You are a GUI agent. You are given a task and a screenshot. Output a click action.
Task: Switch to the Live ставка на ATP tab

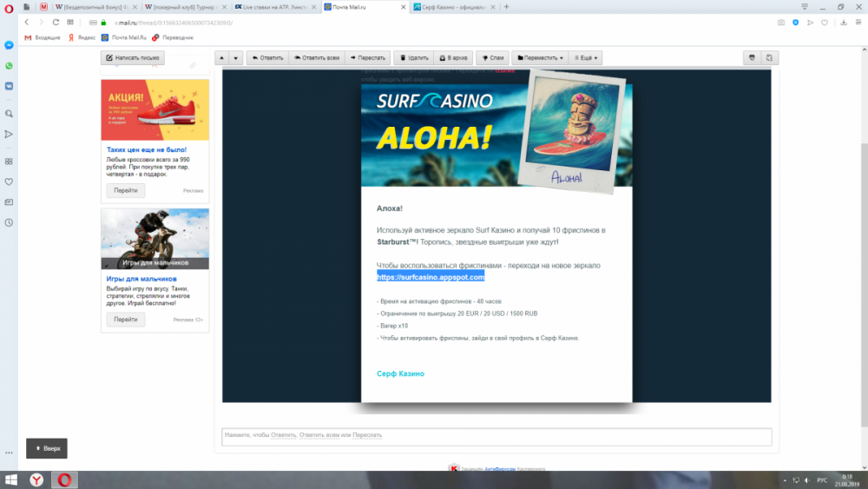coord(274,7)
